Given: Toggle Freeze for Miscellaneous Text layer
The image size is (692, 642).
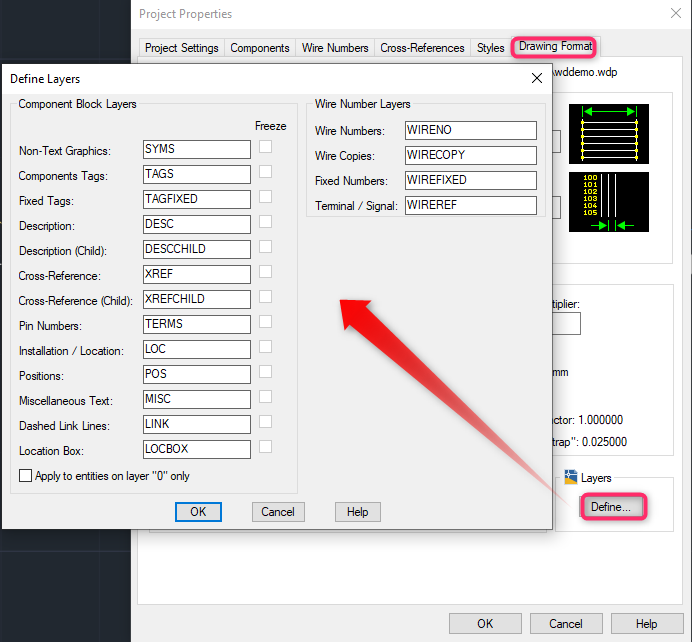Looking at the screenshot, I should [265, 397].
